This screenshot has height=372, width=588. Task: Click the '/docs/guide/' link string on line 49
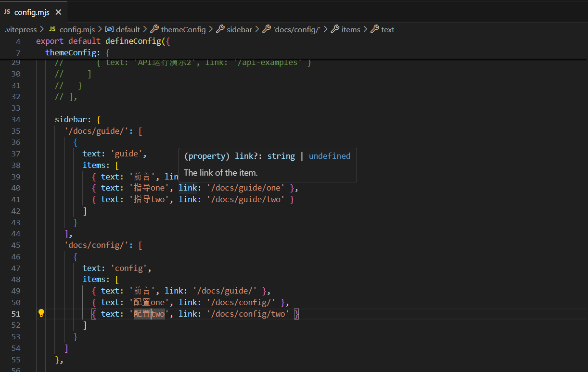(x=225, y=291)
